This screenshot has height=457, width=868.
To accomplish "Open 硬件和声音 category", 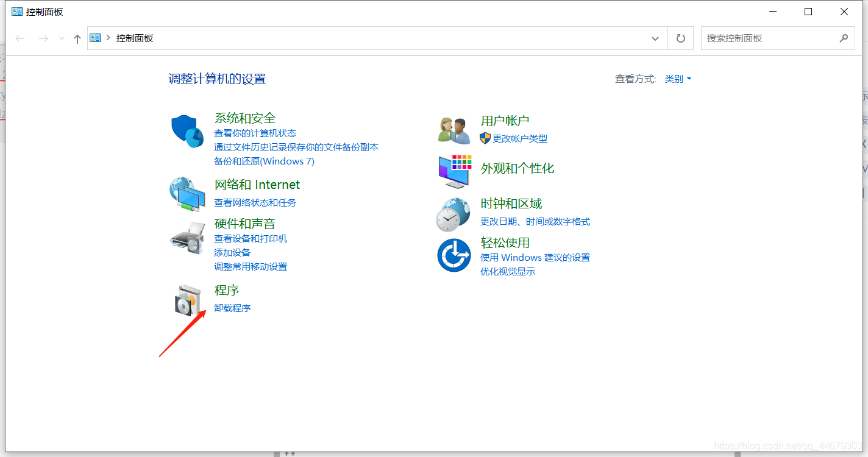I will [x=245, y=224].
